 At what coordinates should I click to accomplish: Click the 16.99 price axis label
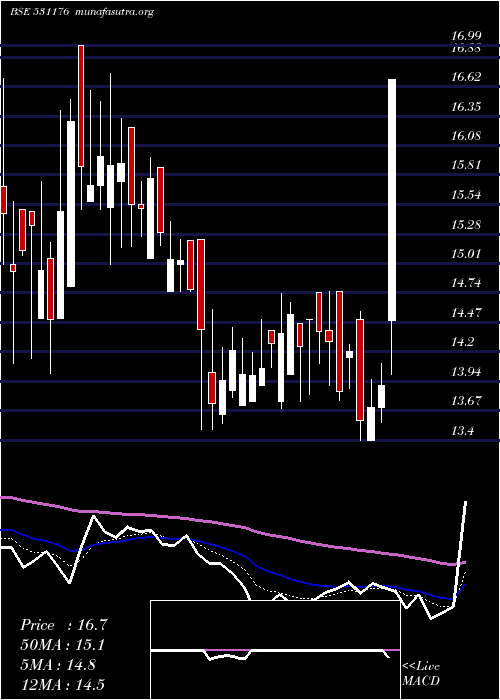tap(466, 36)
